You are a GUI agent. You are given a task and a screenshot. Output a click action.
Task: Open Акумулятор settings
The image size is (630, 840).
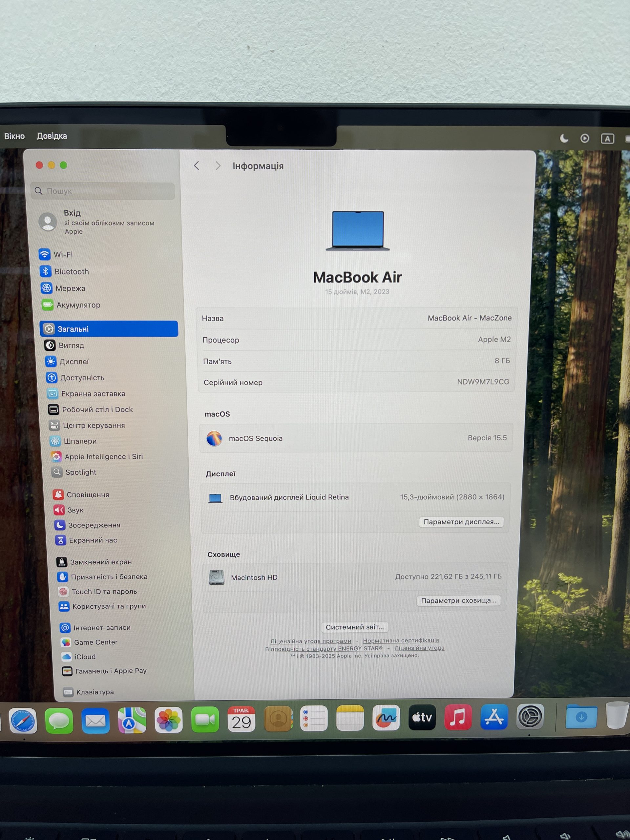(71, 305)
